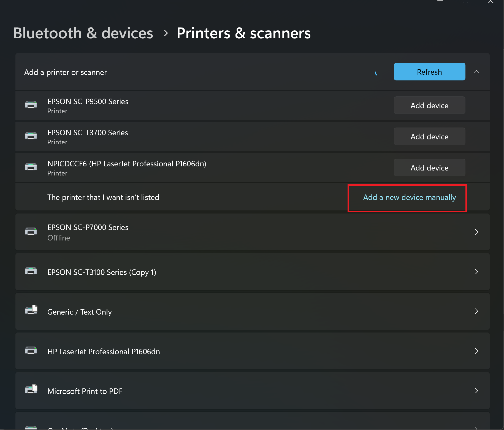Select Microsoft Print to PDF label
The image size is (504, 430).
pos(85,391)
